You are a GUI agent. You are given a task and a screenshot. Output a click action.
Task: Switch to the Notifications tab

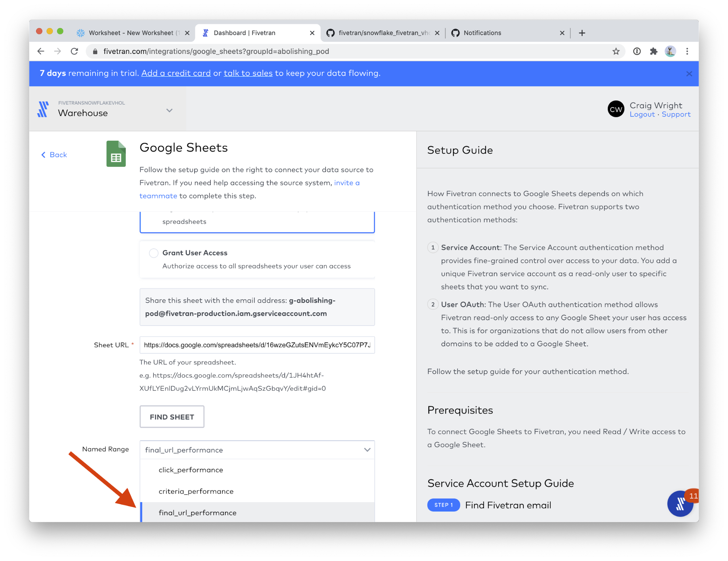click(x=482, y=33)
